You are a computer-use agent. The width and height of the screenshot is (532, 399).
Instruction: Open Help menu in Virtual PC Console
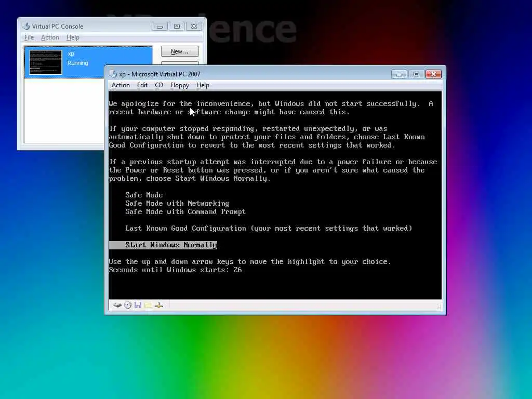pyautogui.click(x=73, y=37)
